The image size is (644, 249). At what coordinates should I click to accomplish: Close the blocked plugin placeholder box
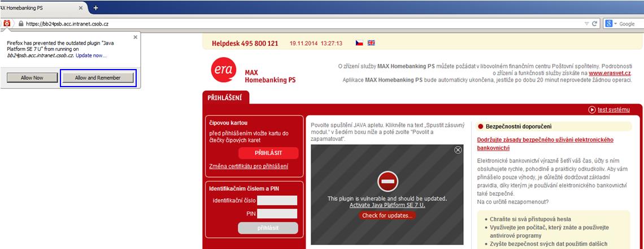click(x=458, y=150)
